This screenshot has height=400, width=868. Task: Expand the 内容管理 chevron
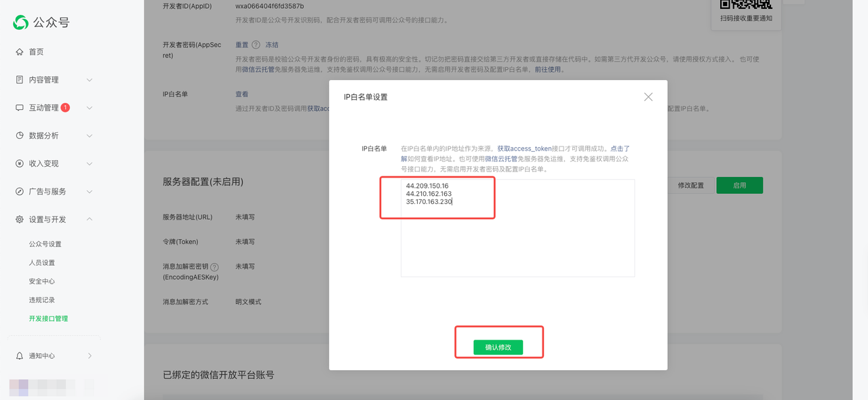(90, 80)
